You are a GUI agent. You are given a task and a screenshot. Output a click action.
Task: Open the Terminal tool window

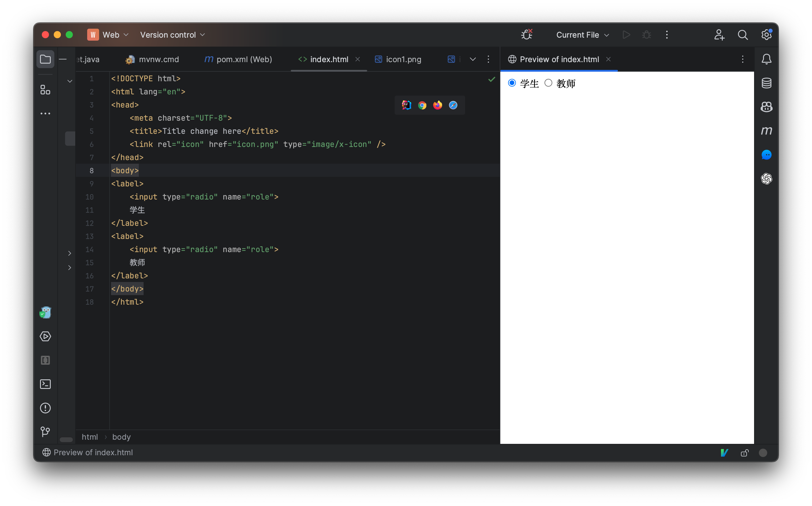click(x=45, y=384)
